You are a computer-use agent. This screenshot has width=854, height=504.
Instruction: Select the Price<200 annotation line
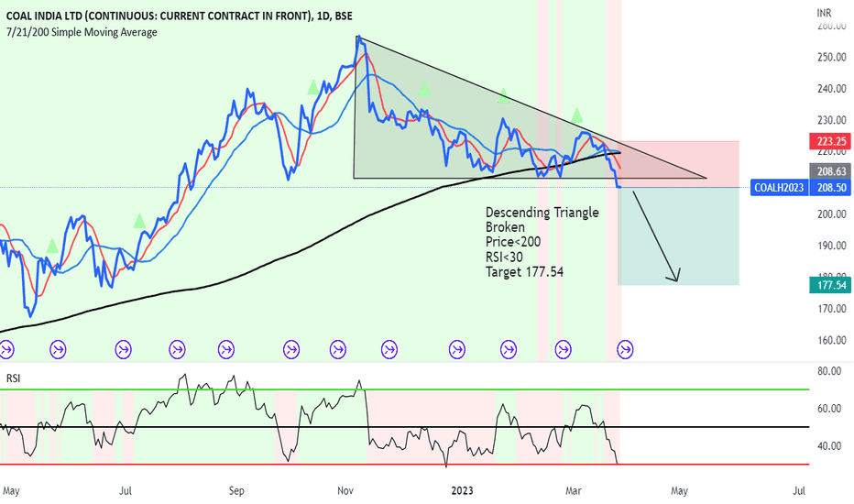point(513,242)
